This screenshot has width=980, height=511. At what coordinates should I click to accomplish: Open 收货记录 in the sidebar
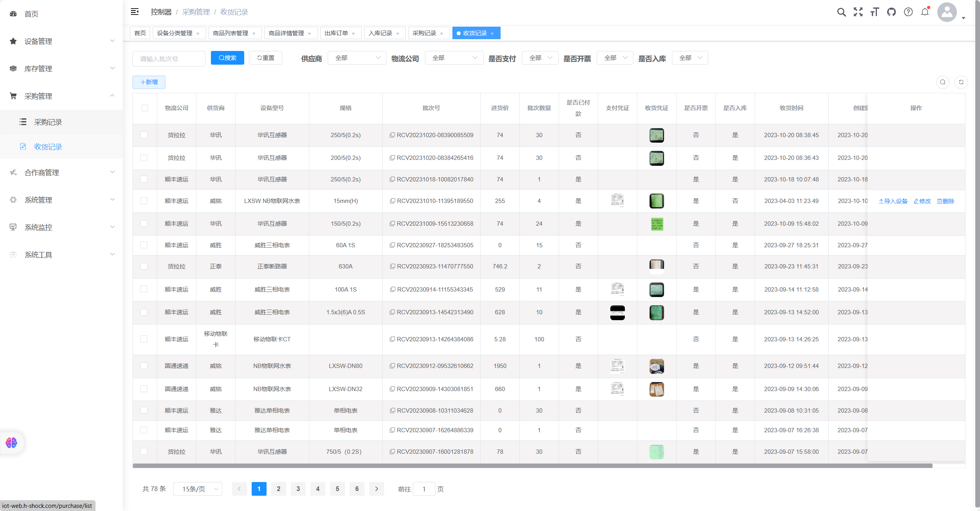pos(62,147)
